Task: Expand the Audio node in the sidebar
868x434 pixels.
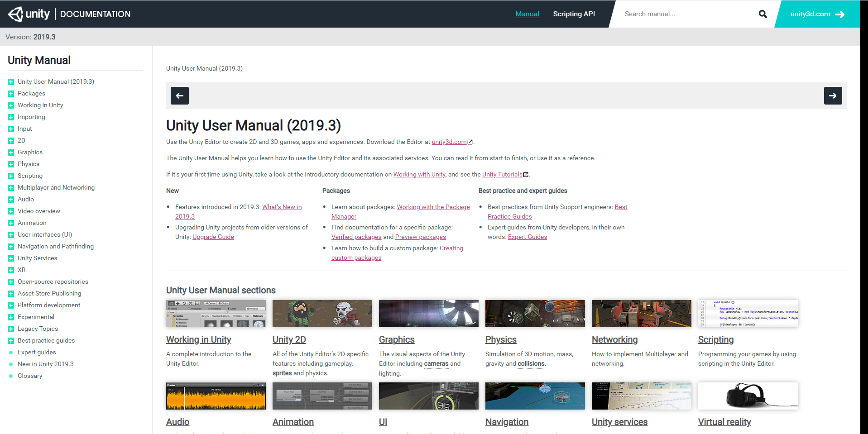Action: (x=11, y=200)
